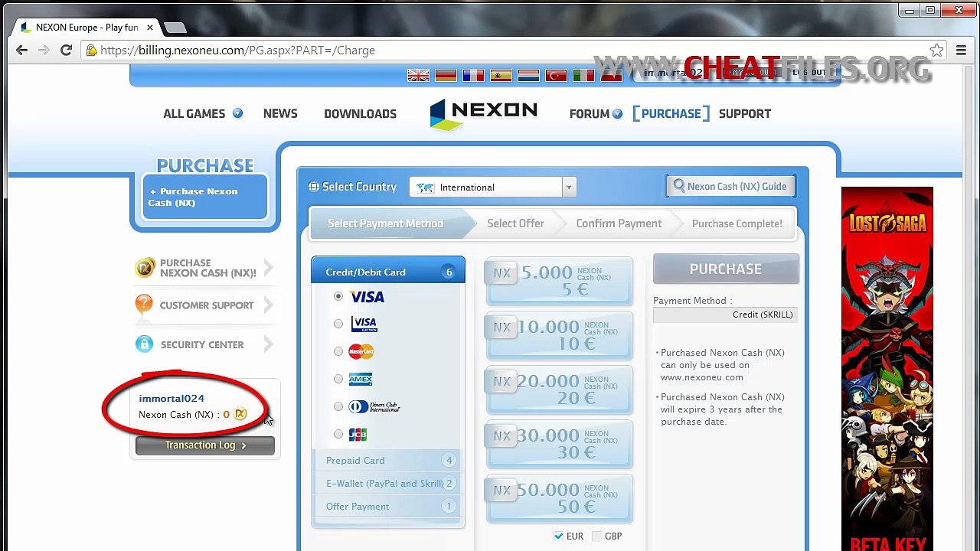Viewport: 980px width, 551px height.
Task: Choose the 30.000 NX for 30 € offer
Action: tap(559, 444)
